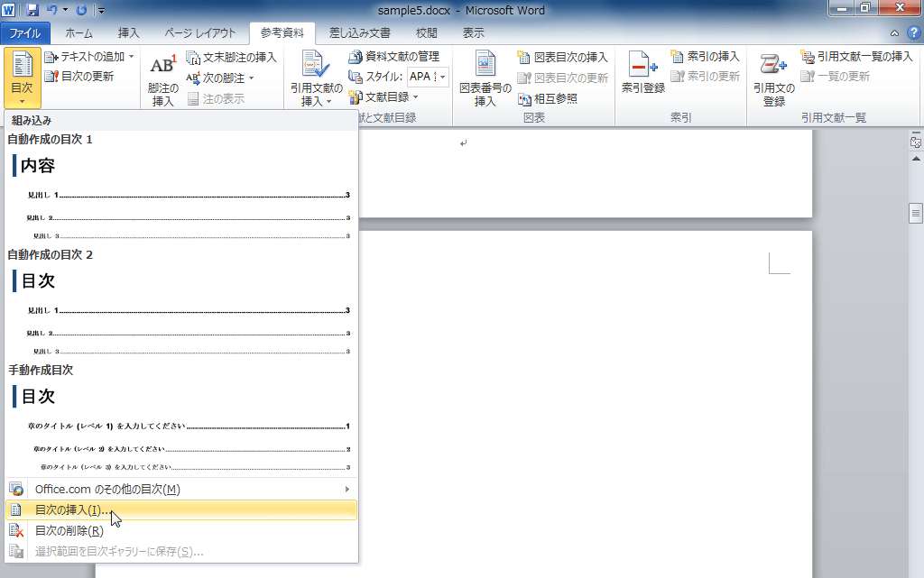Viewport: 924px width, 578px height.
Task: Save document with quick access Save icon
Action: pyautogui.click(x=32, y=10)
